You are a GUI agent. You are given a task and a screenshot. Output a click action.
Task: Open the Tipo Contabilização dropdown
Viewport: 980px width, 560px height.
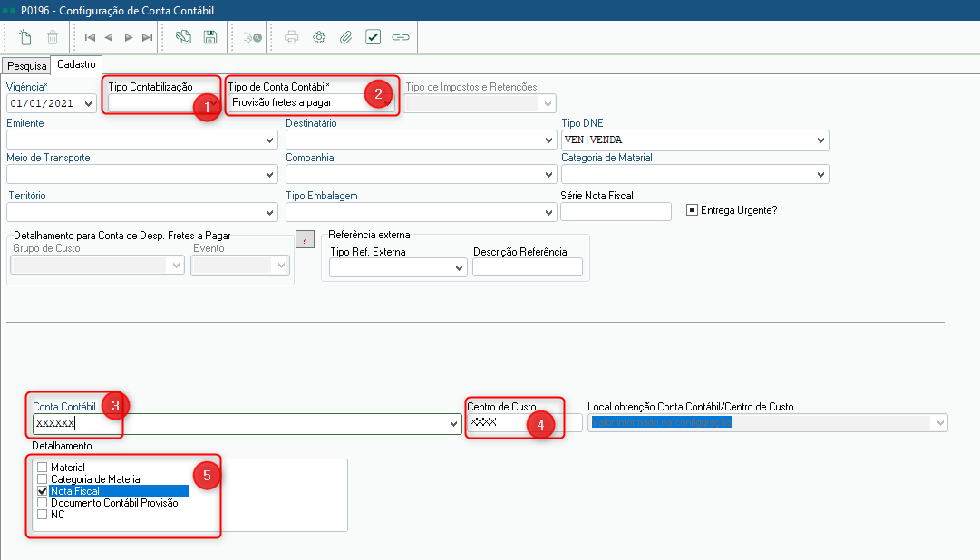click(213, 103)
